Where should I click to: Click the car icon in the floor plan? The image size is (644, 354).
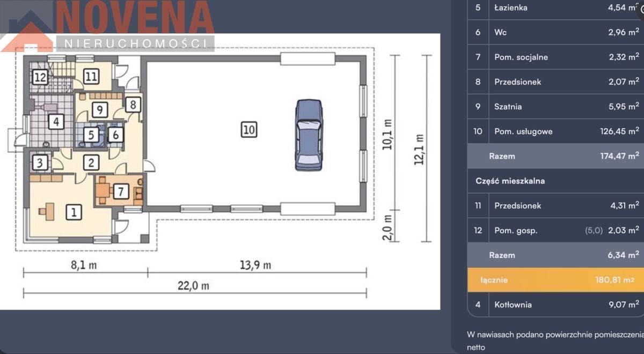coord(309,135)
